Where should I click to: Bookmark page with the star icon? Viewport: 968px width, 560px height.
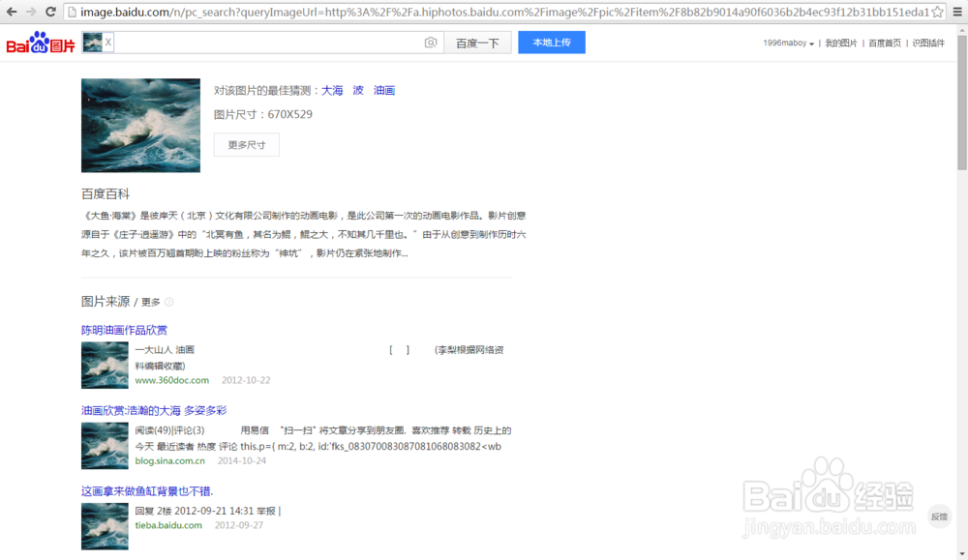point(937,12)
